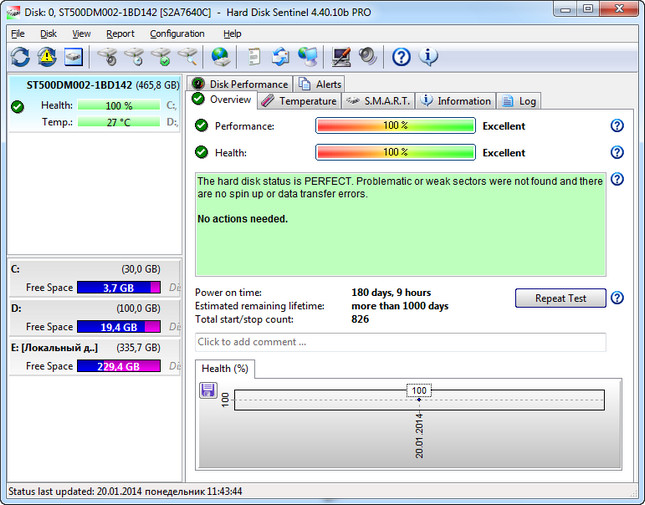Click the hard disk panel icon

click(x=73, y=56)
